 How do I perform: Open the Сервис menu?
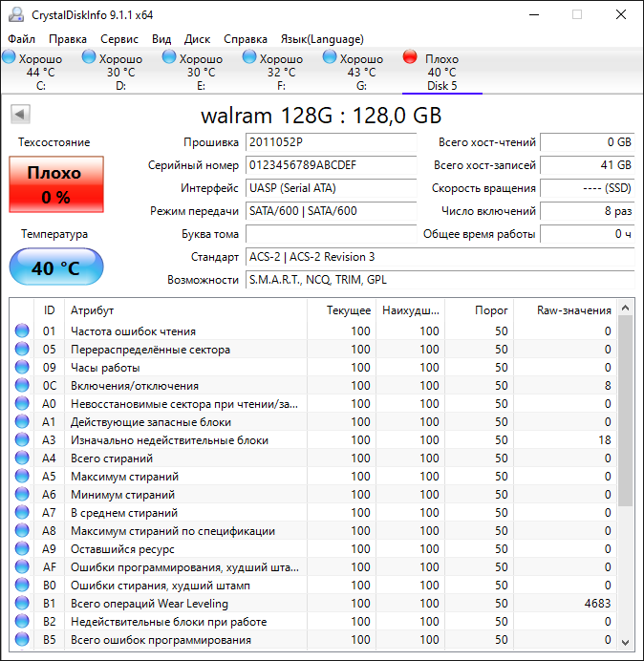click(119, 39)
